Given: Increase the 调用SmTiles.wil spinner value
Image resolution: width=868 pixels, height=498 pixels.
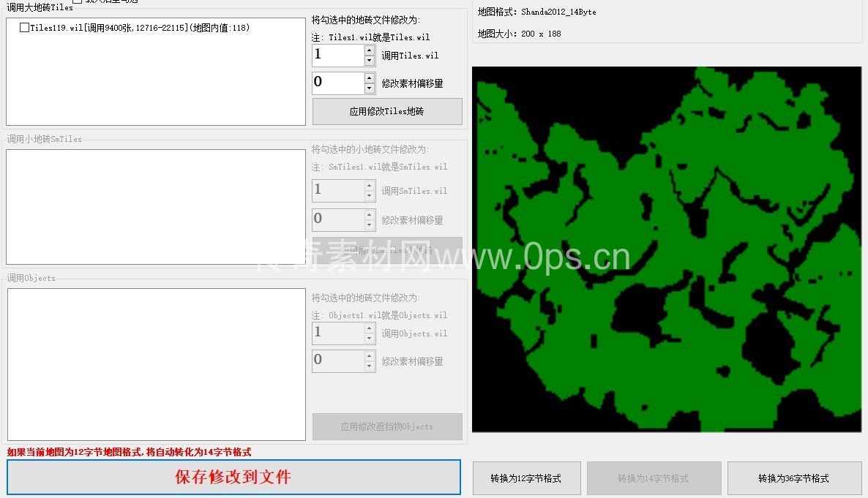Looking at the screenshot, I should [370, 186].
